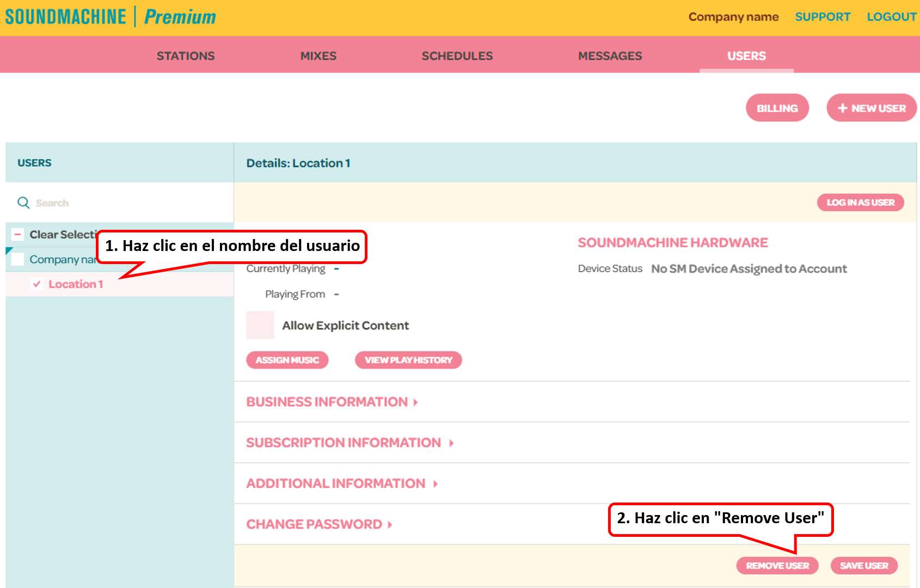920x588 pixels.
Task: Enable Allow Explicit Content checkbox
Action: coord(260,326)
